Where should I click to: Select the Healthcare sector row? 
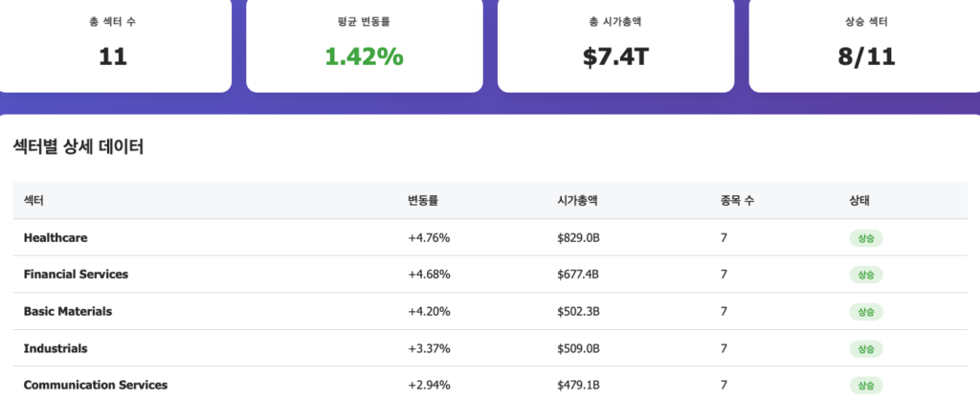point(56,237)
